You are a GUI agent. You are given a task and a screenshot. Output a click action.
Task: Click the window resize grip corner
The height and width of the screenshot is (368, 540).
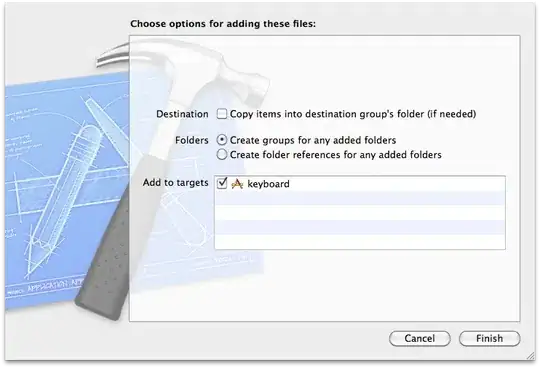[x=531, y=356]
